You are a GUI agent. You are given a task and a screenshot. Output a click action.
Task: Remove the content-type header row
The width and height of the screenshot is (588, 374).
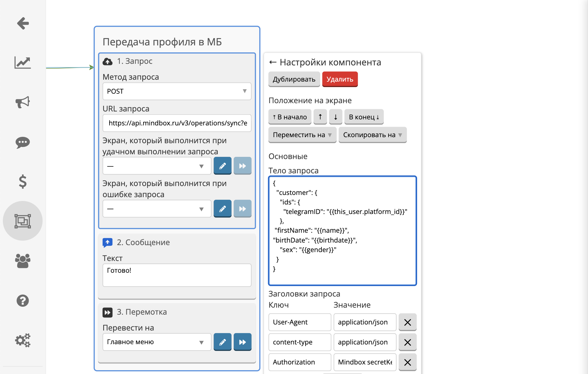click(x=408, y=342)
